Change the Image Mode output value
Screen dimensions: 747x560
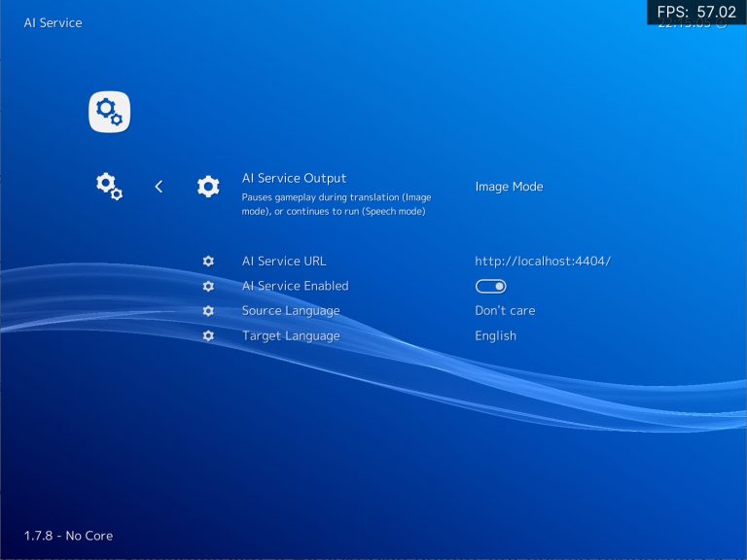click(509, 187)
